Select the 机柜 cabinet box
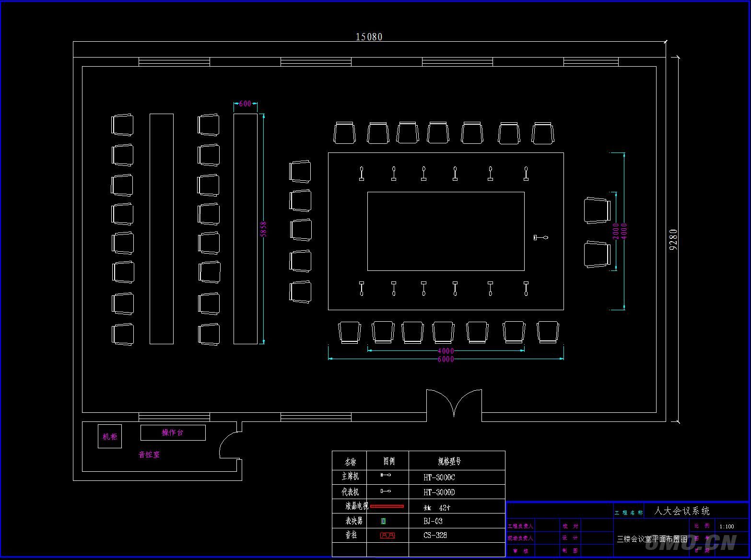This screenshot has width=751, height=560. pos(110,436)
